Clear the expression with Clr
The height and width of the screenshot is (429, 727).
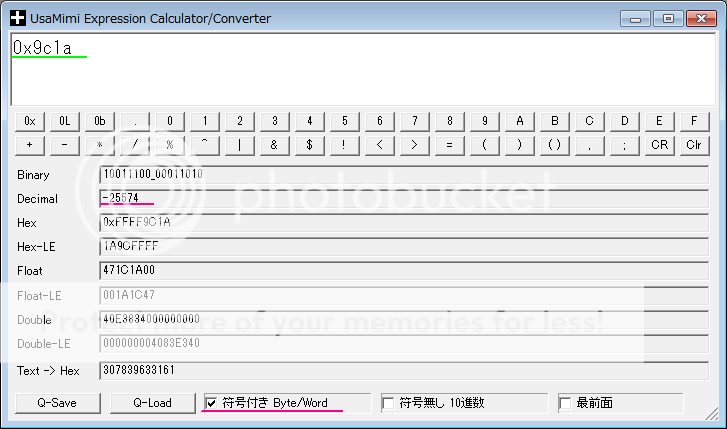[x=695, y=145]
